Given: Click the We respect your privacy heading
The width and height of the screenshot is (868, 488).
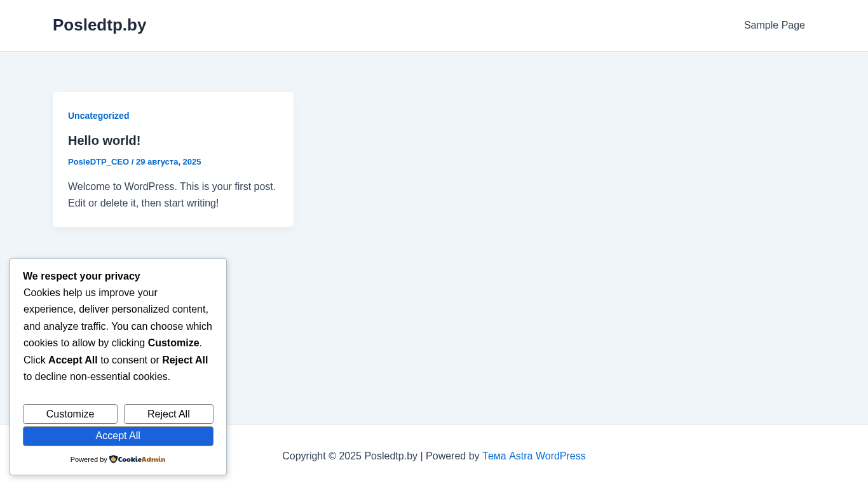Looking at the screenshot, I should click(x=81, y=276).
